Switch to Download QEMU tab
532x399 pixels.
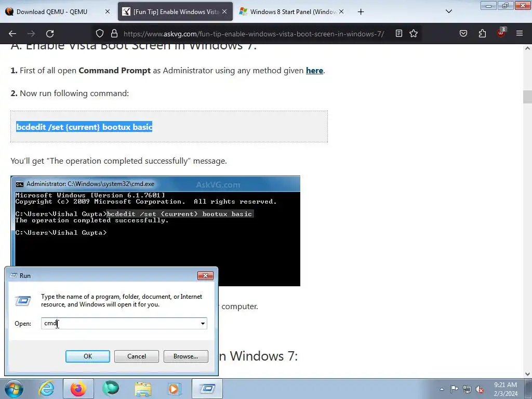tap(52, 11)
